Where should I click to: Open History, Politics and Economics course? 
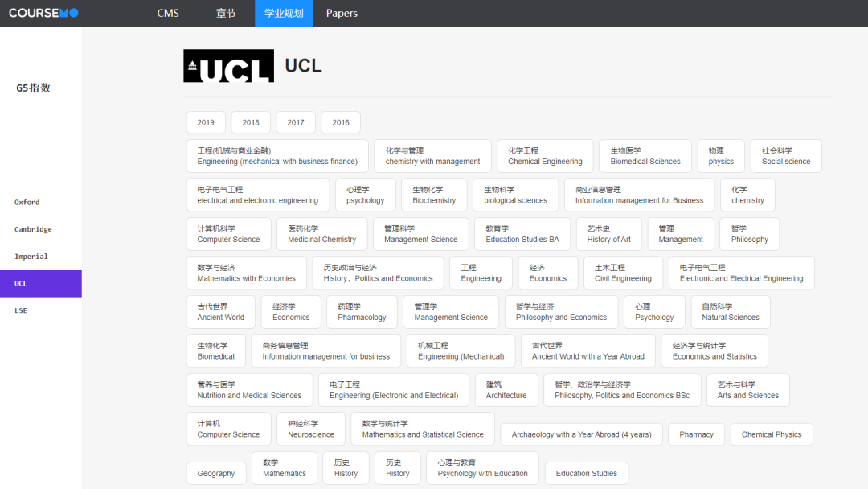coord(378,273)
